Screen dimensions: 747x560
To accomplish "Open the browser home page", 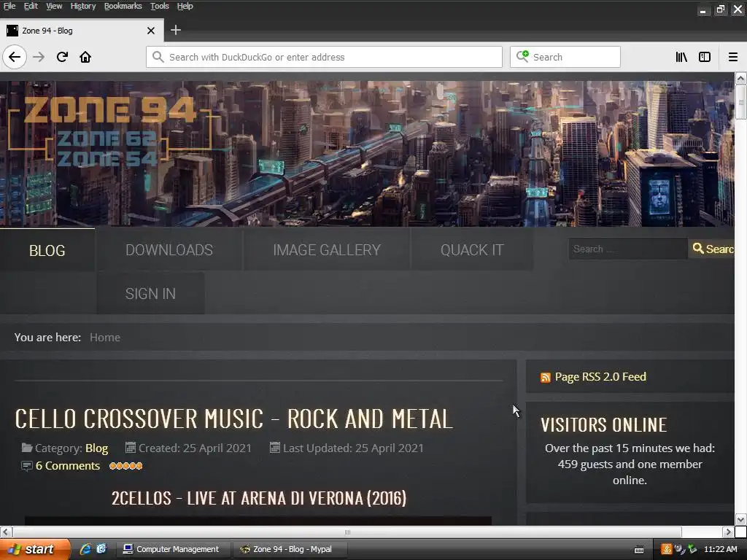I will [85, 57].
